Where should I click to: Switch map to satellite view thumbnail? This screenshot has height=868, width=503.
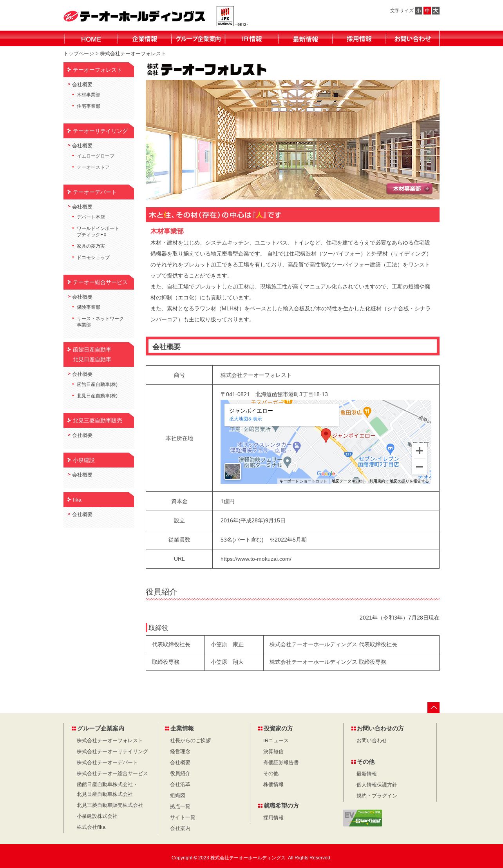tap(233, 471)
